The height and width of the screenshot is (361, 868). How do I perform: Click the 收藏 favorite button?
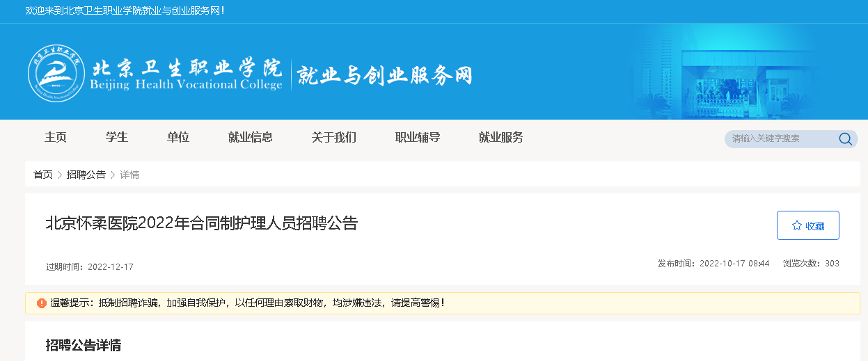click(x=807, y=225)
